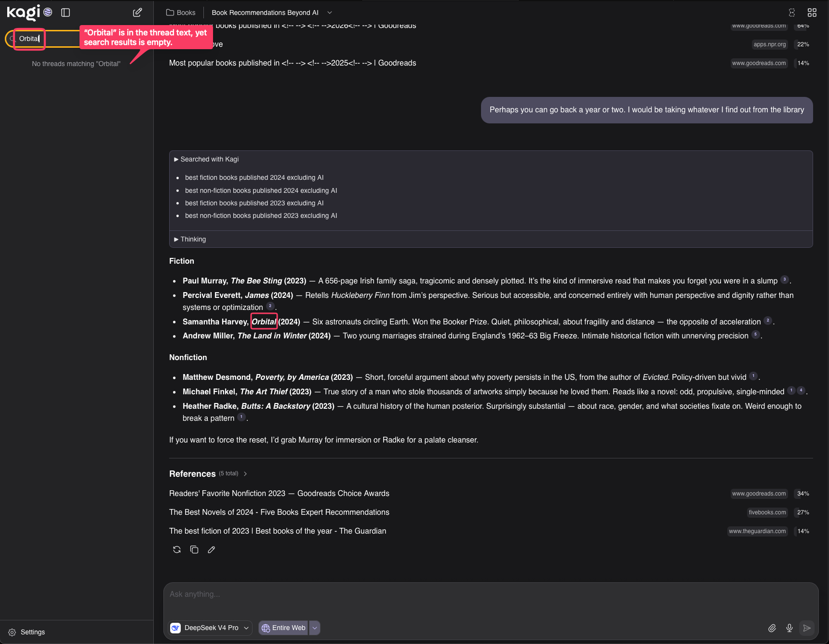Open Readers' Favorite Nonfiction 2023 reference link
Viewport: 829px width, 644px height.
(279, 493)
